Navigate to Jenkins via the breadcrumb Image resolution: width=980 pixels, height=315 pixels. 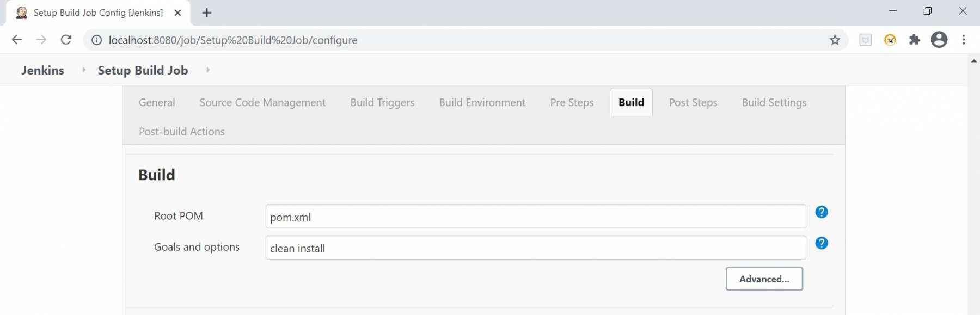click(x=42, y=70)
